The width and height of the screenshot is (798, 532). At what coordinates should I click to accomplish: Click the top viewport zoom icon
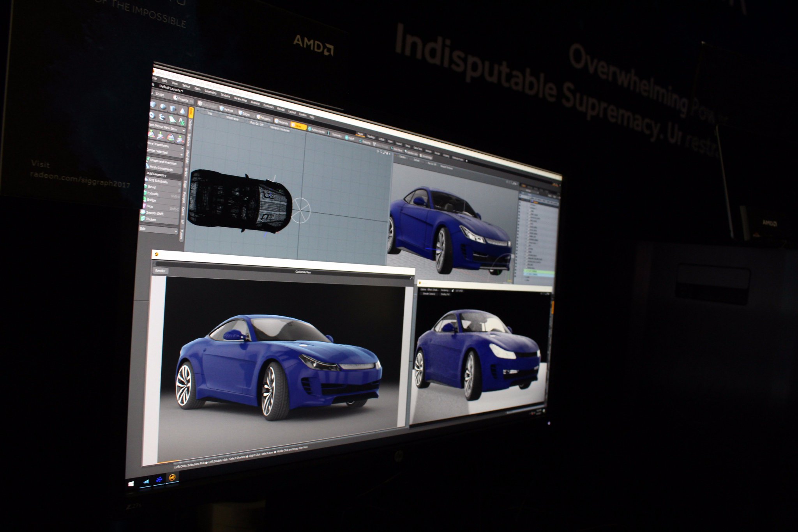point(381,152)
